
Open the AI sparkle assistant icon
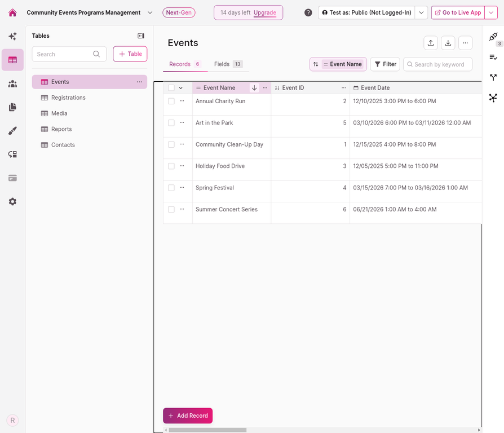(x=12, y=36)
